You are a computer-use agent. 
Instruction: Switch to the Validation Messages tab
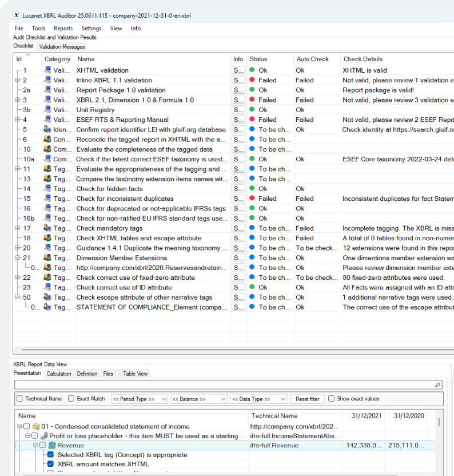pos(62,47)
